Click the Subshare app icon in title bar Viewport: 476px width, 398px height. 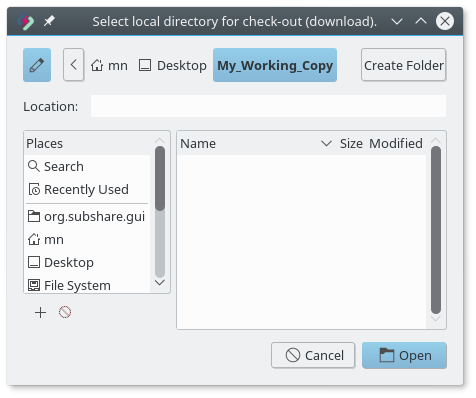[x=26, y=21]
